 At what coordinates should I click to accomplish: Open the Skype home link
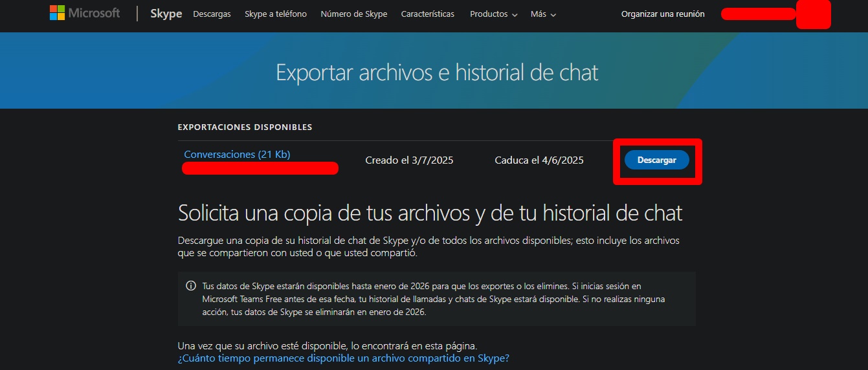(166, 14)
